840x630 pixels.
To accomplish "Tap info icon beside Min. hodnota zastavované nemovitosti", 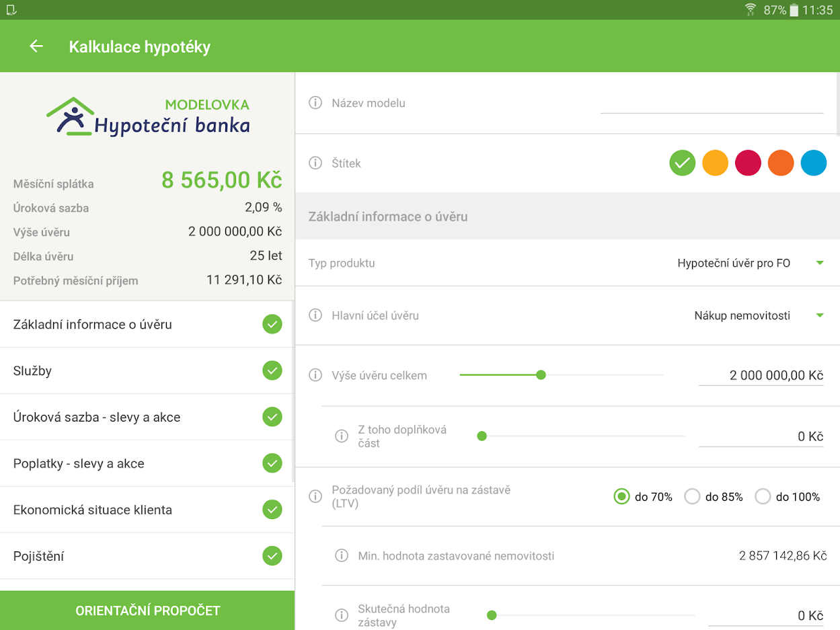I will point(342,556).
